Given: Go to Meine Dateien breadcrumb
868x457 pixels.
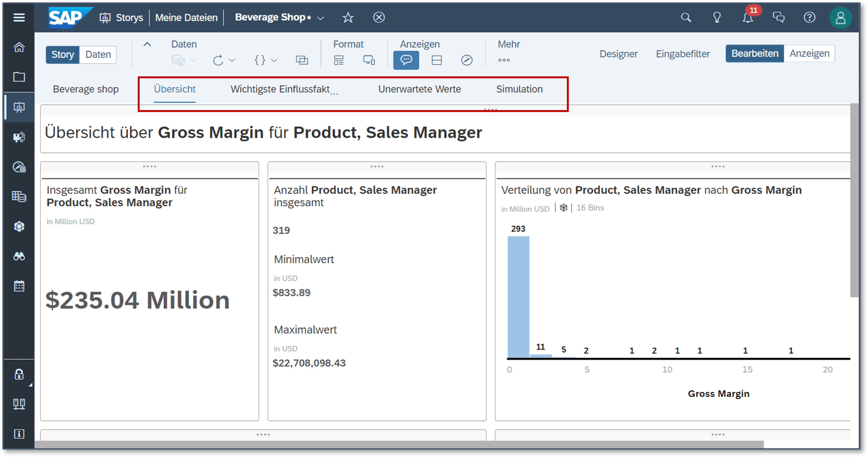Looking at the screenshot, I should coord(186,18).
